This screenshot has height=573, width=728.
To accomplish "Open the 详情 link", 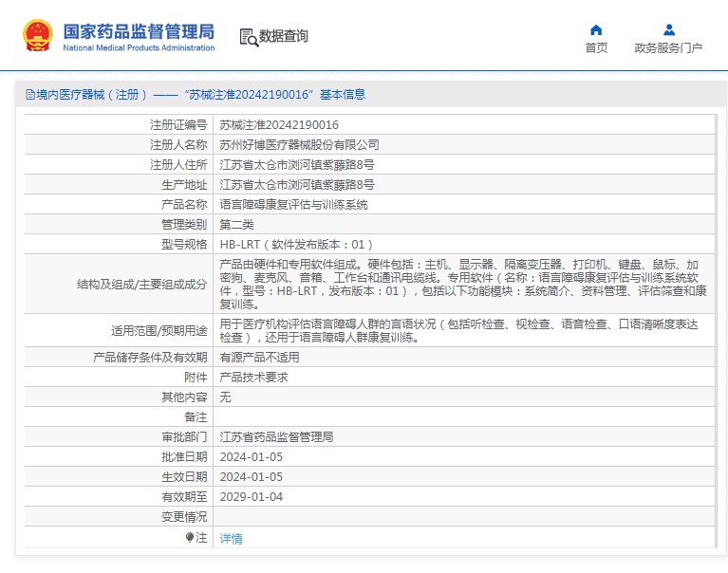I will pos(231,538).
